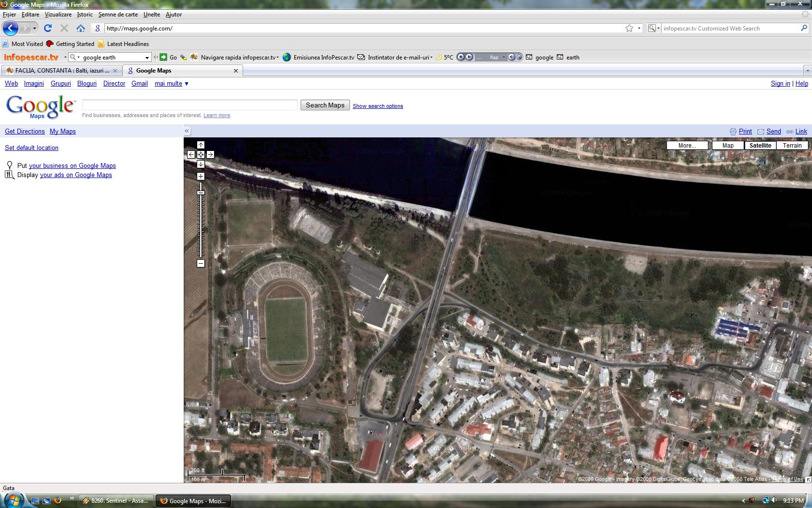Pan the map up with arrow

click(201, 145)
